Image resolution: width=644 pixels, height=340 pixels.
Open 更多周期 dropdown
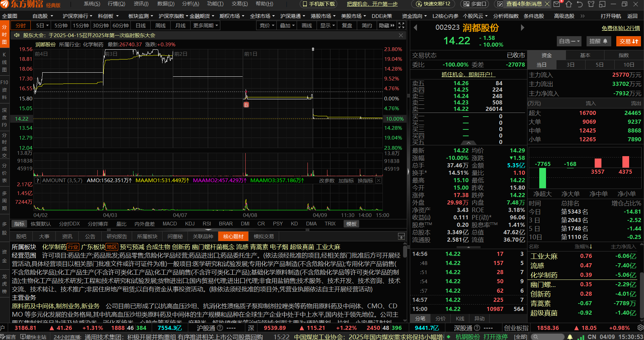click(206, 25)
